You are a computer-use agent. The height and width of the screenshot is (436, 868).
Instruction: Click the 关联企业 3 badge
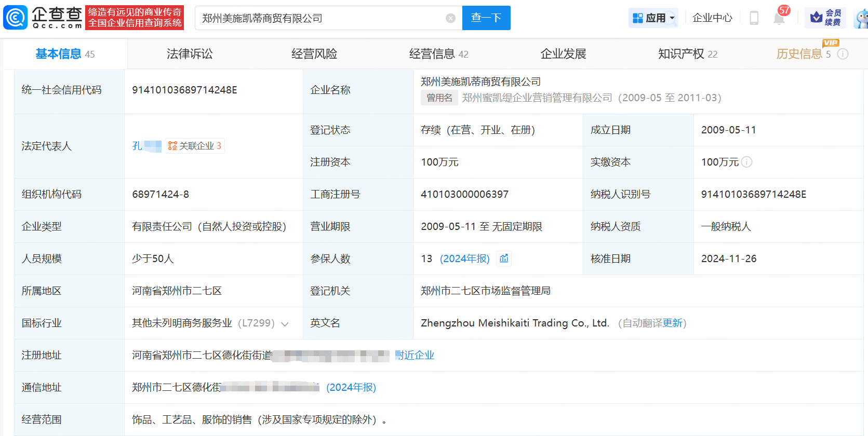point(195,146)
